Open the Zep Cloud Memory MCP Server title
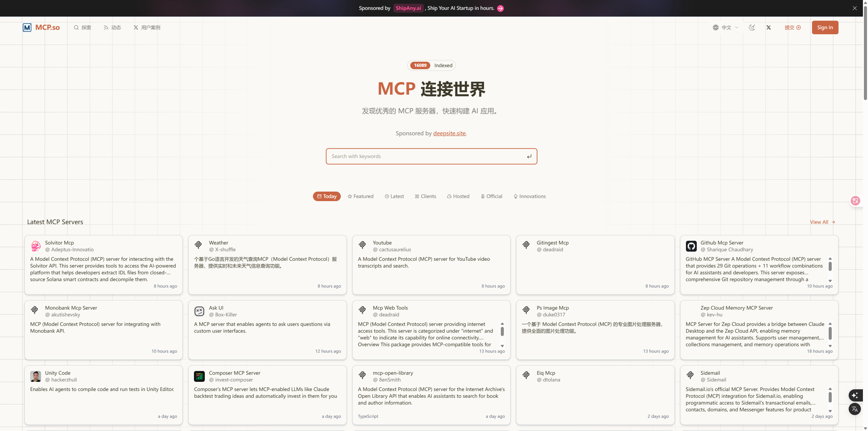The image size is (868, 431). 736,308
